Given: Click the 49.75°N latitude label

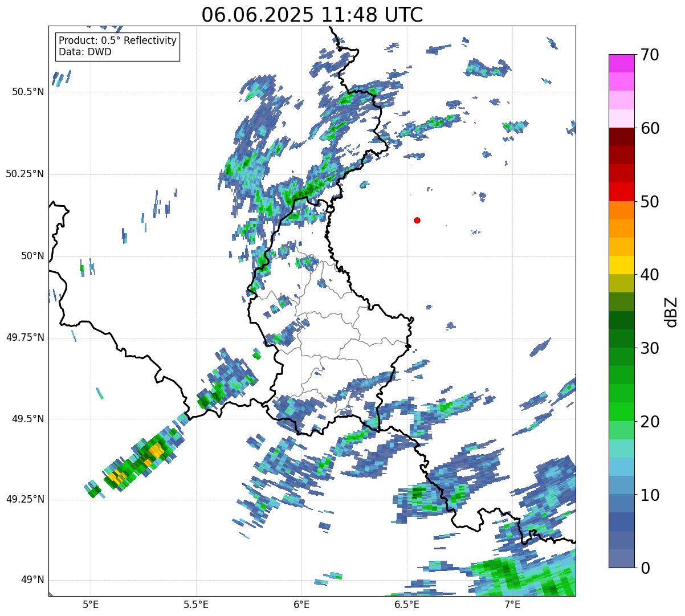Looking at the screenshot, I should [25, 337].
